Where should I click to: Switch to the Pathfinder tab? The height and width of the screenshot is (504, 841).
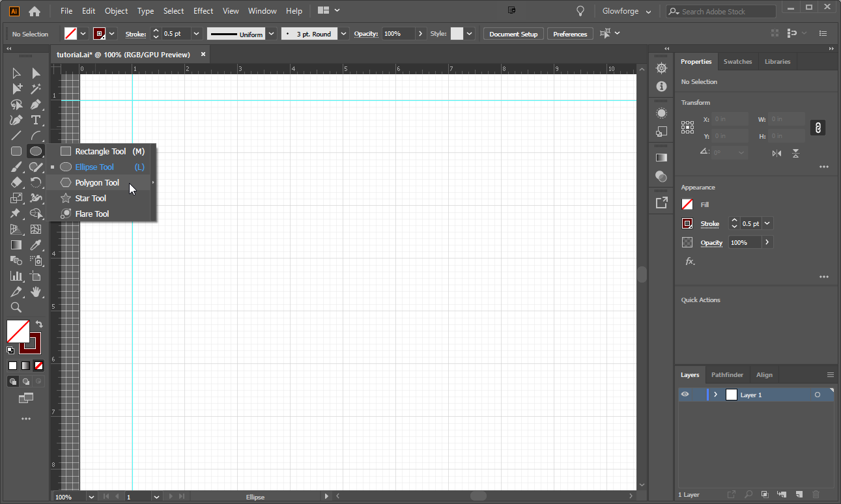click(727, 375)
